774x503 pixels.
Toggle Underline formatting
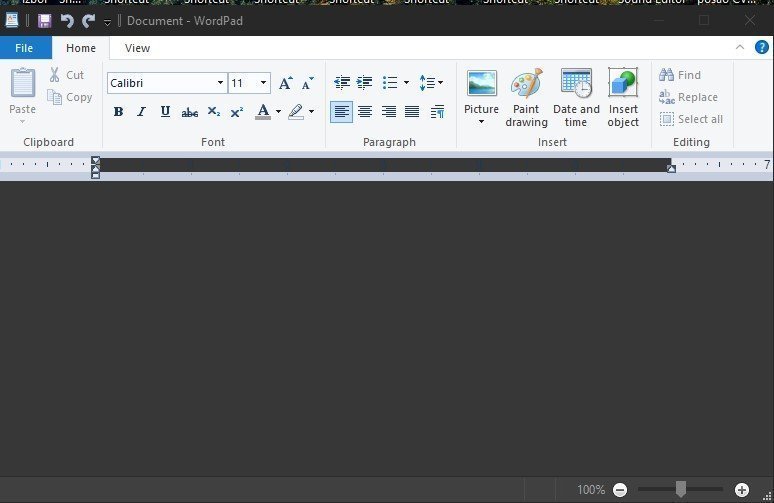[x=165, y=112]
